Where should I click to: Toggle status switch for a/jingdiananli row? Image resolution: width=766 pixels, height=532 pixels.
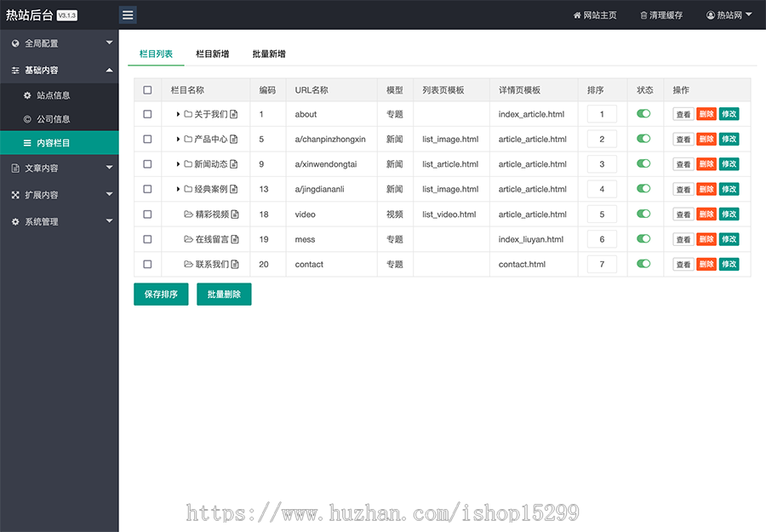click(x=643, y=188)
